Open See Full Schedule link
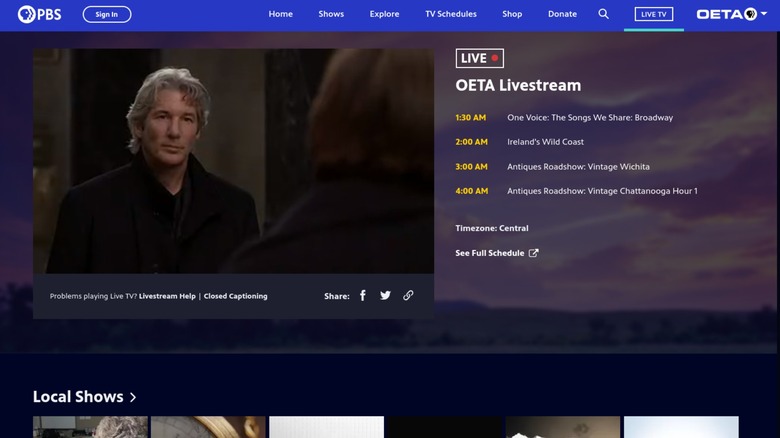780x438 pixels. (489, 253)
